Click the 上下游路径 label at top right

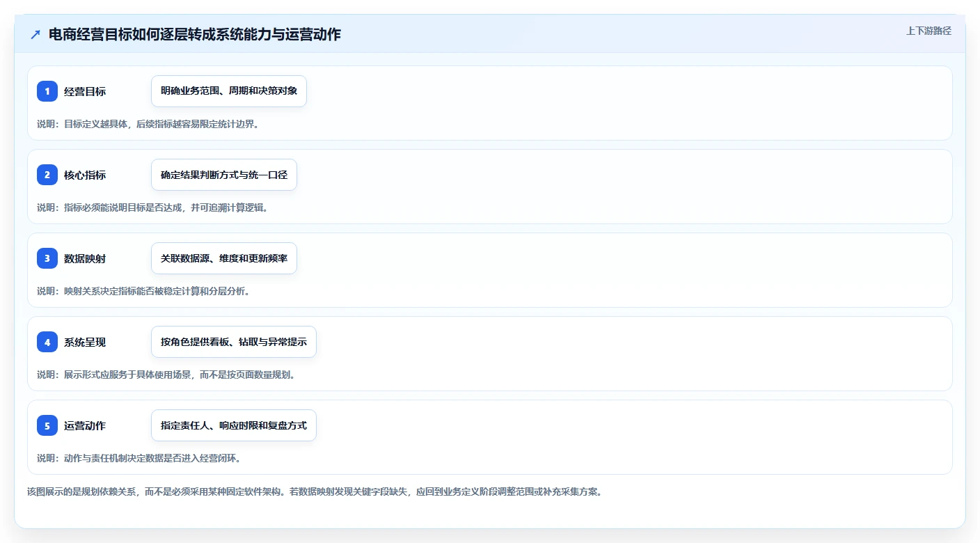928,31
